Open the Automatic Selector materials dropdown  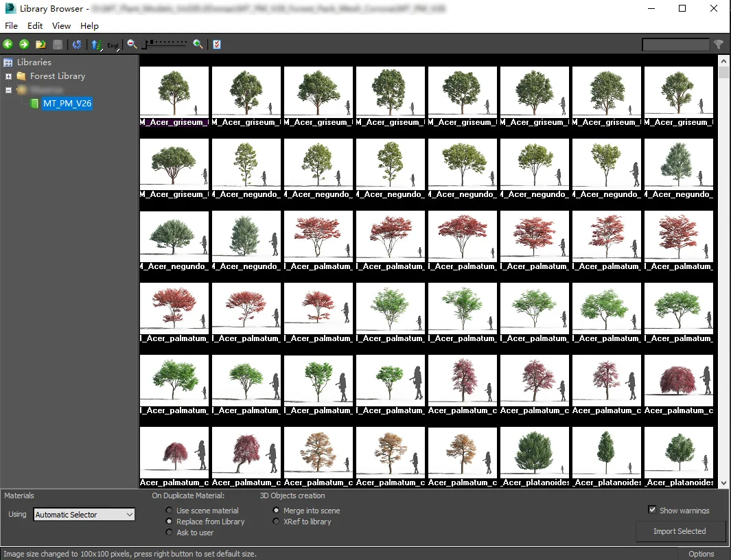point(84,514)
